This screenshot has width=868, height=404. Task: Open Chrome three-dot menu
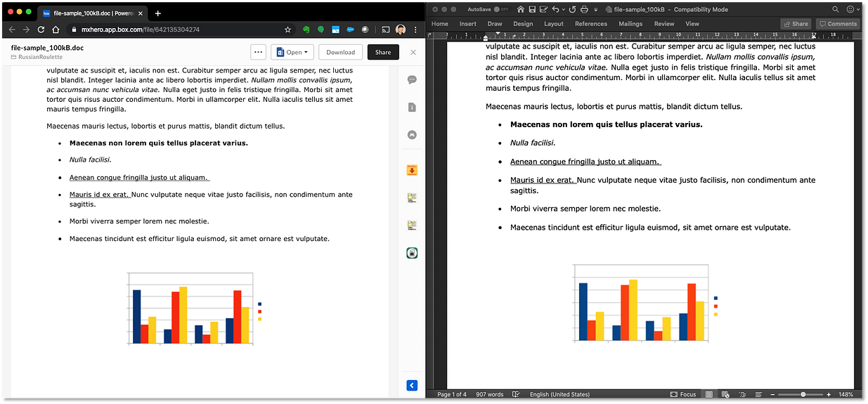(415, 30)
